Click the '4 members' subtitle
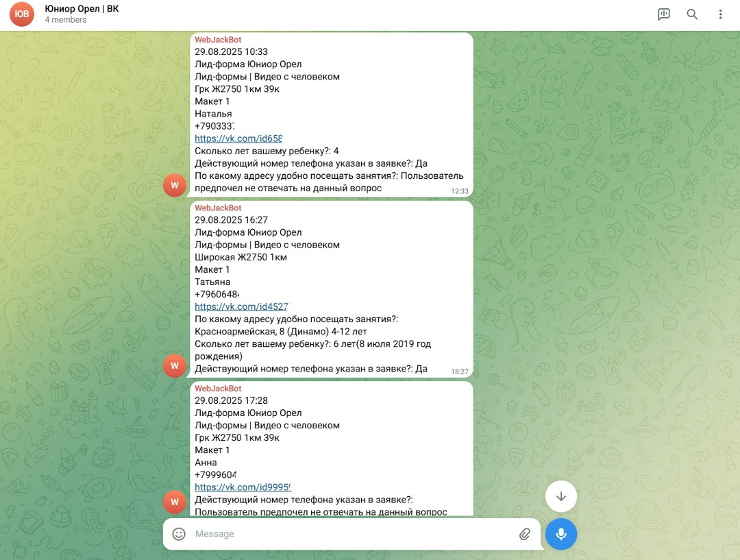 point(66,20)
